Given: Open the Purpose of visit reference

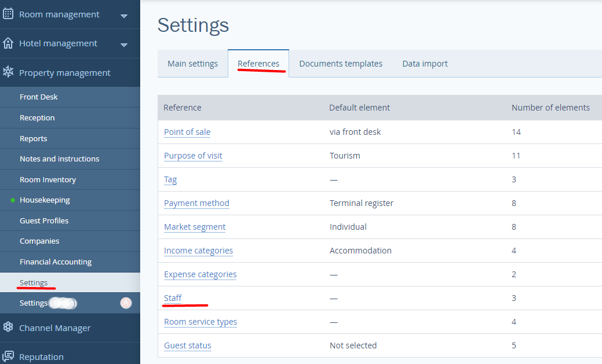Looking at the screenshot, I should [x=193, y=156].
